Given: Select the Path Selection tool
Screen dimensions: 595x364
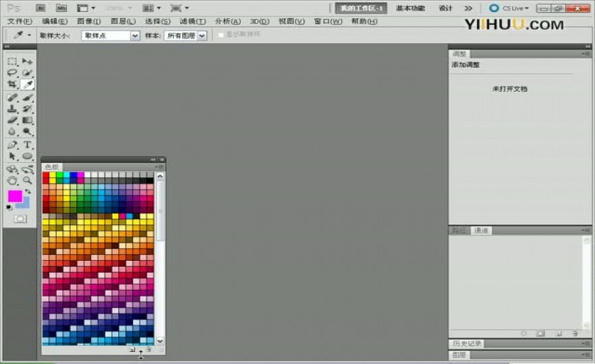Looking at the screenshot, I should click(12, 156).
